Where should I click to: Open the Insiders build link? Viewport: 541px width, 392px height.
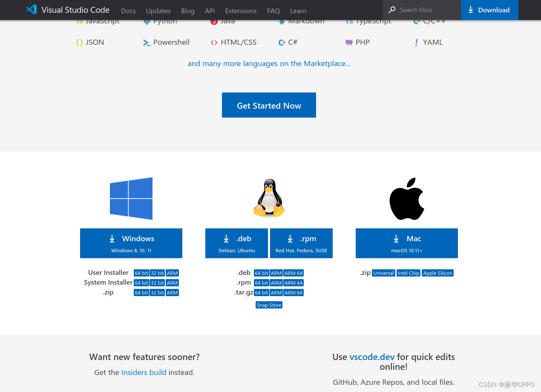[x=144, y=372]
